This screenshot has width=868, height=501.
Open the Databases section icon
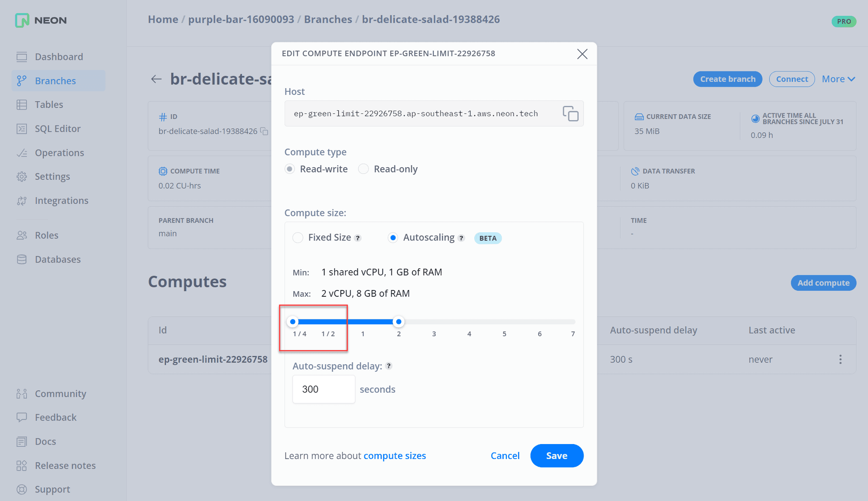[x=57, y=259]
